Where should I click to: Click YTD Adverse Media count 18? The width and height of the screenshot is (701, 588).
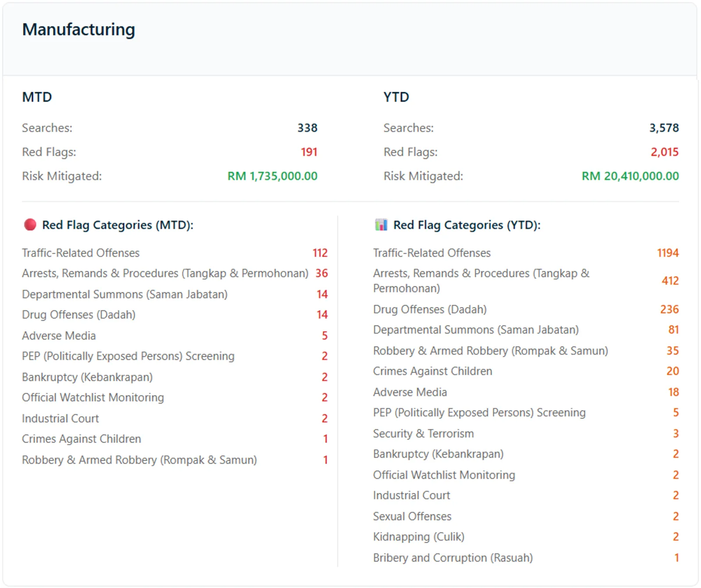coord(674,392)
